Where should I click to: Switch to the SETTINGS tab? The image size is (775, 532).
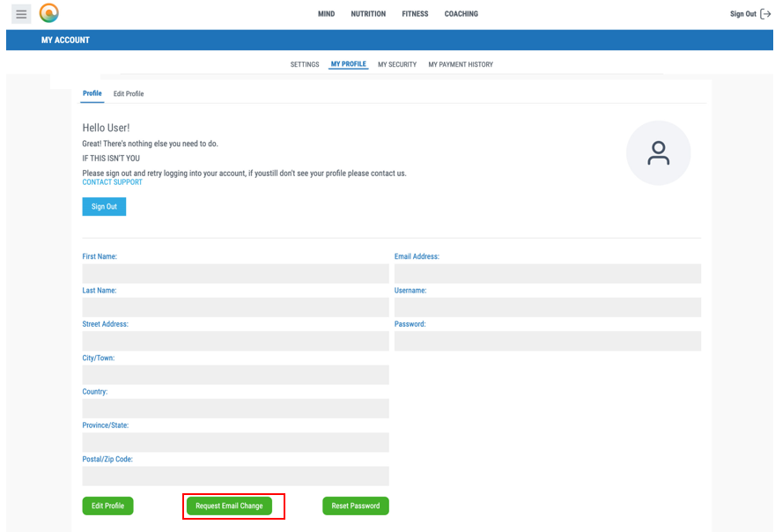pyautogui.click(x=305, y=64)
